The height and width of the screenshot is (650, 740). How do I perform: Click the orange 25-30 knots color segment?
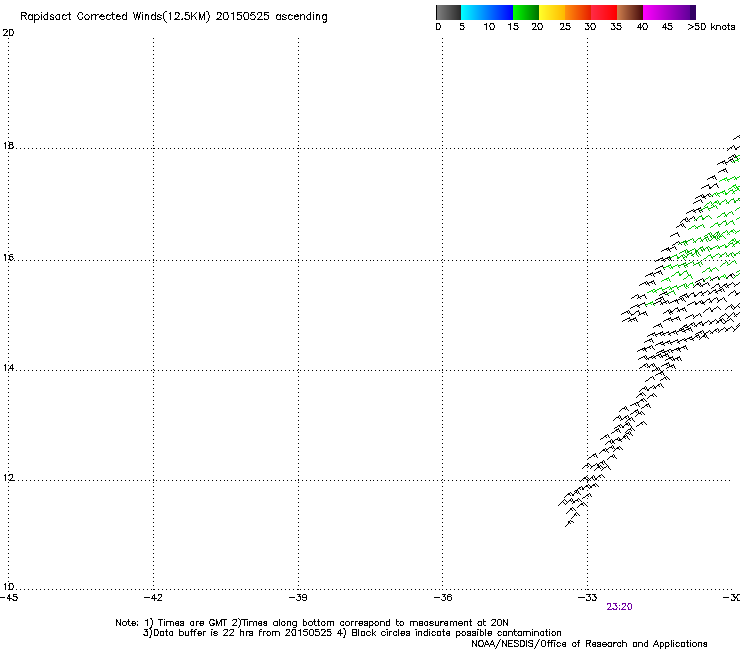tap(578, 12)
